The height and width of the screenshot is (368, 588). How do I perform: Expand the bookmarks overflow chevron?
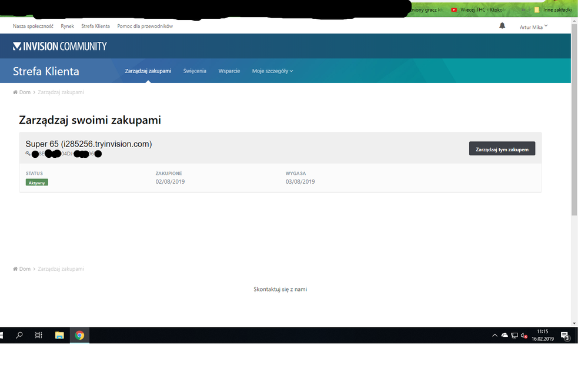click(x=523, y=10)
